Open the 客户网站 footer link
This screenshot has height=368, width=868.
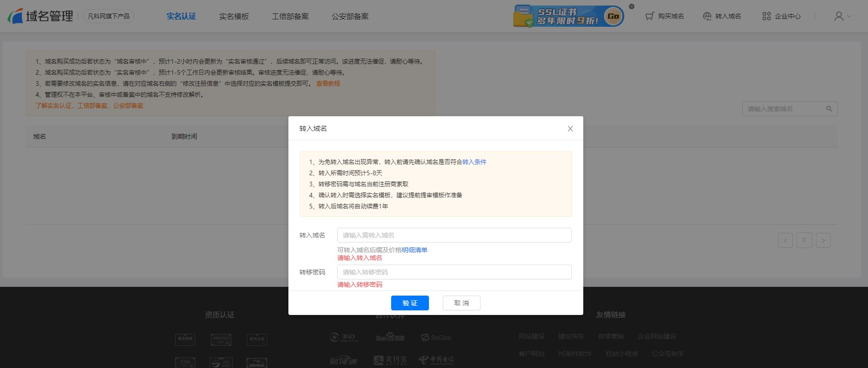point(532,354)
